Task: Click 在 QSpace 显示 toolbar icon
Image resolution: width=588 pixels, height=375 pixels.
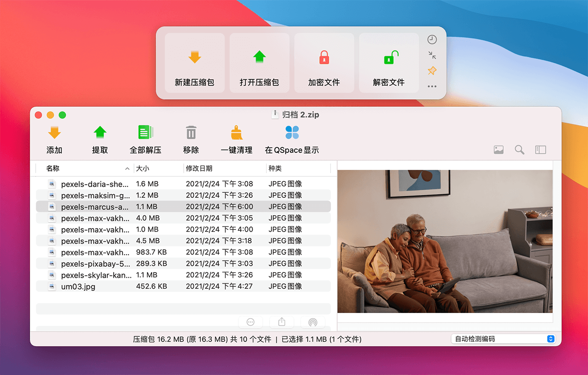Action: [292, 133]
